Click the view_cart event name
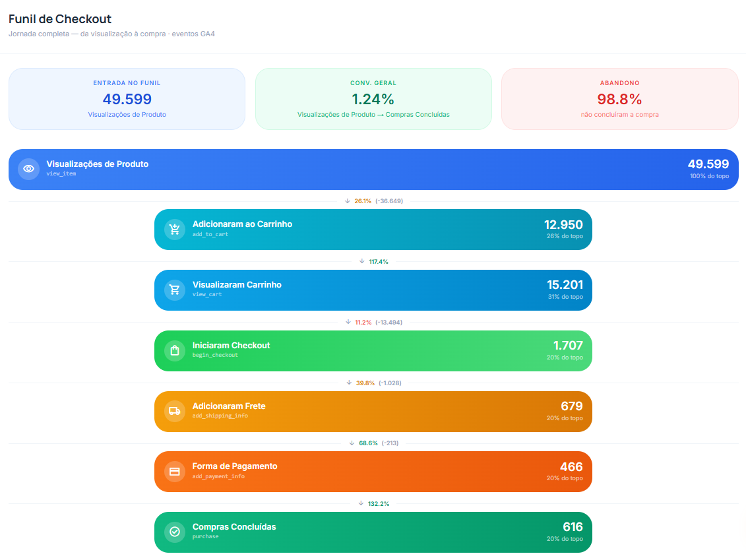 point(207,295)
